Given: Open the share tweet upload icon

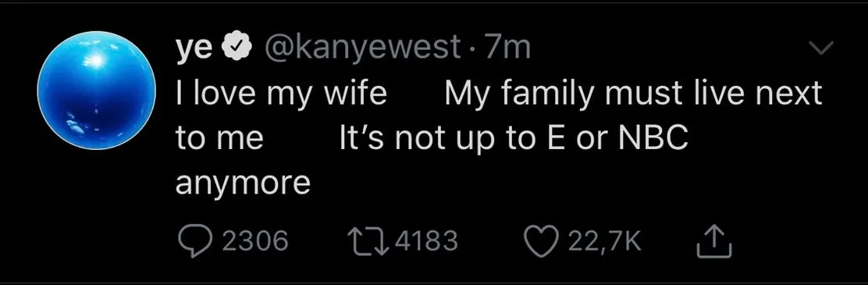Looking at the screenshot, I should (714, 240).
